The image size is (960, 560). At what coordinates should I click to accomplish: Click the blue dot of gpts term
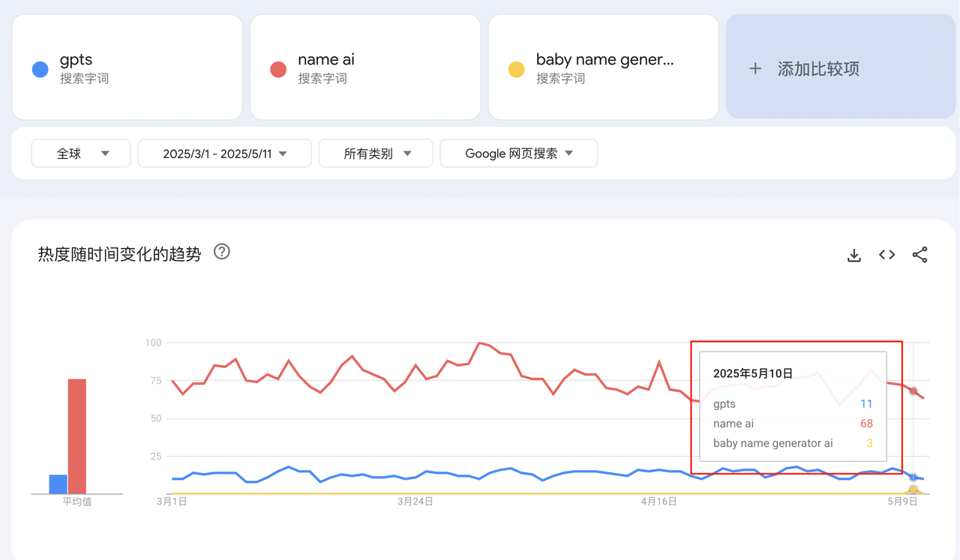40,69
